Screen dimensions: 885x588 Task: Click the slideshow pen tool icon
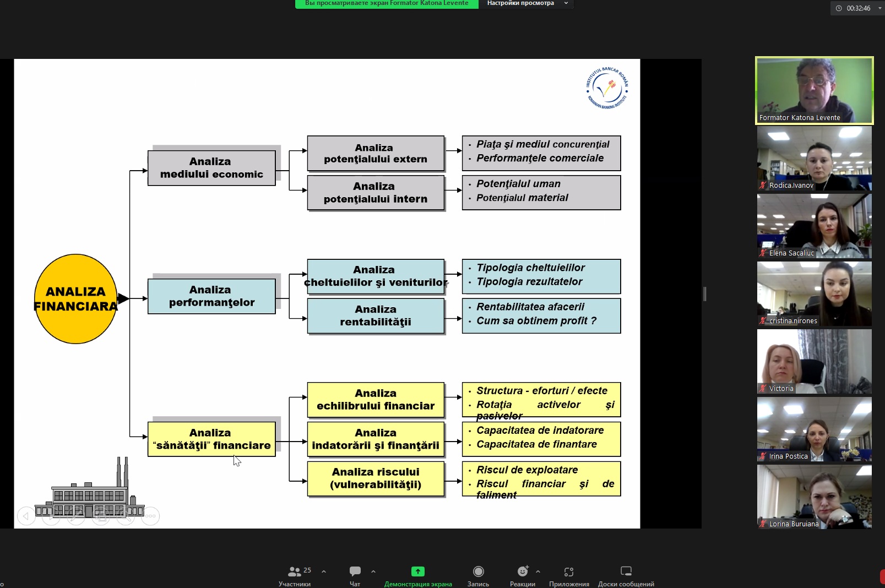tap(75, 516)
